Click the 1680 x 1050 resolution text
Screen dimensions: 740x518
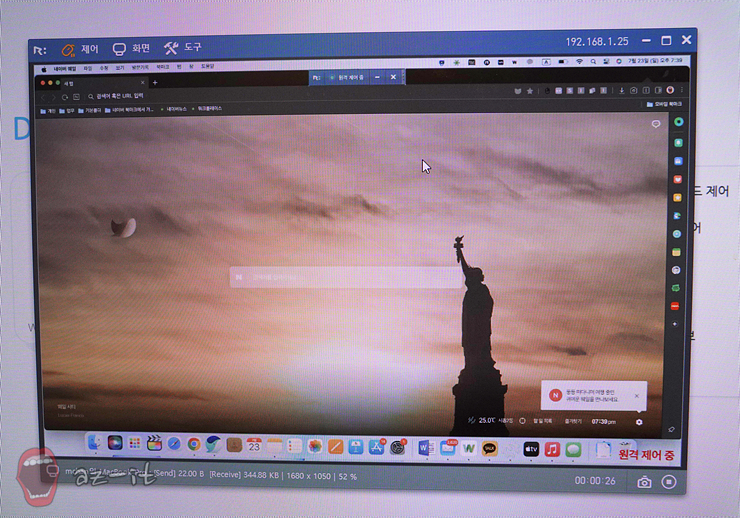309,476
